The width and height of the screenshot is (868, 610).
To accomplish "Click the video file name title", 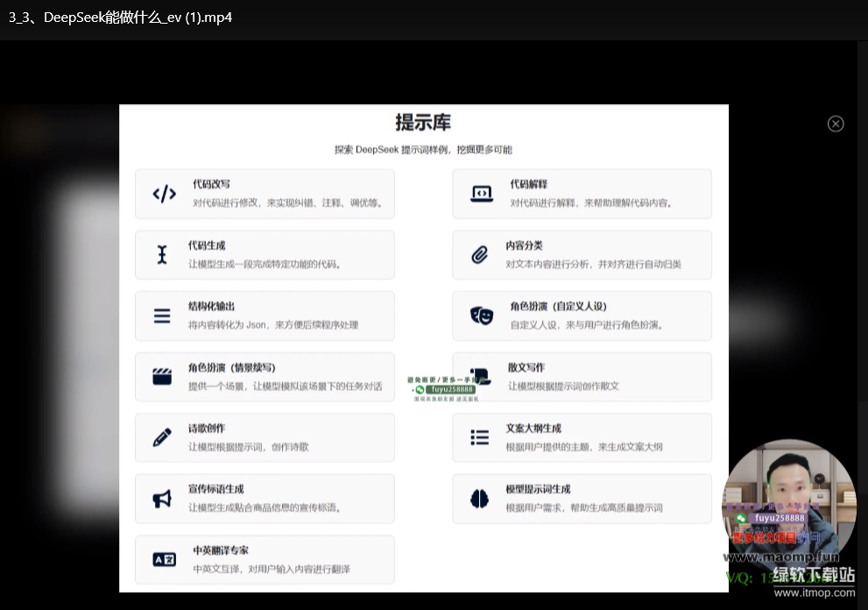I will [120, 18].
